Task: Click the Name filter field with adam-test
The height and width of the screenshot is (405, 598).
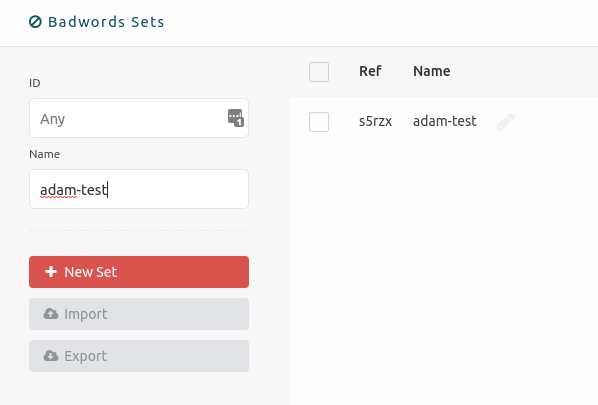Action: 139,189
